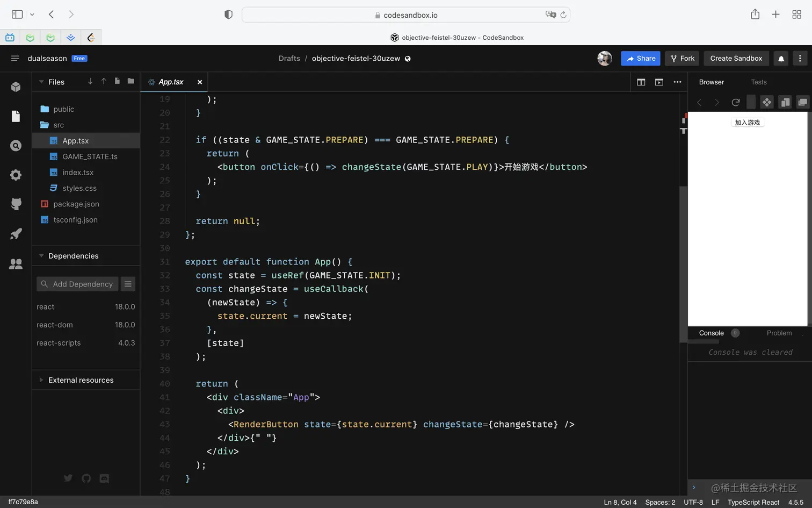Collapse the src folder

tap(86, 125)
